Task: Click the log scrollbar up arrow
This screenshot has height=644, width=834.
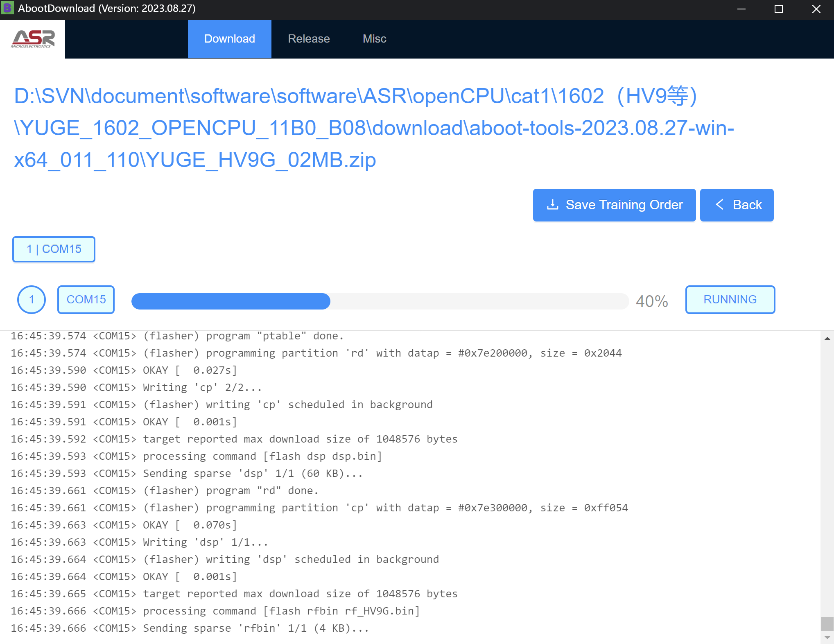Action: 827,339
